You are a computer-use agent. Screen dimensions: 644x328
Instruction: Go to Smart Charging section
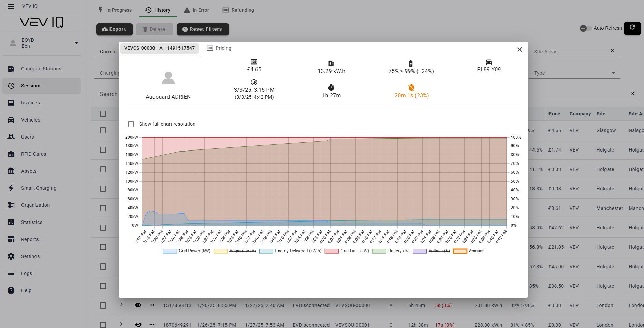click(39, 188)
